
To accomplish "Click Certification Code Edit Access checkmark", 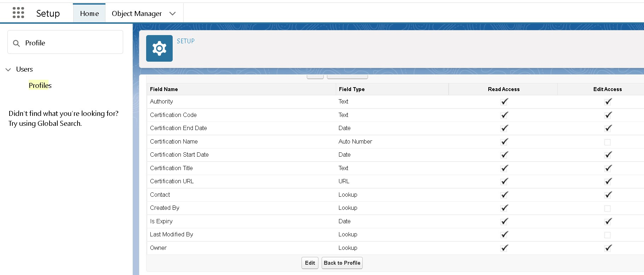I will [x=608, y=115].
